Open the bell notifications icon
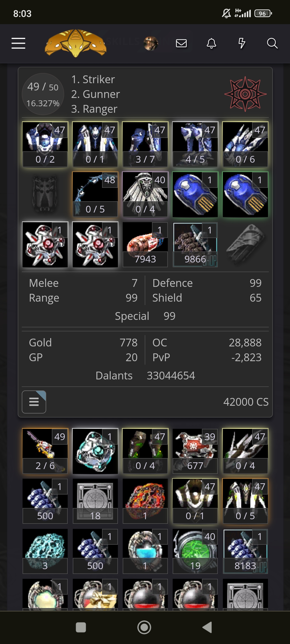Screen dimensions: 290x644 [211, 43]
